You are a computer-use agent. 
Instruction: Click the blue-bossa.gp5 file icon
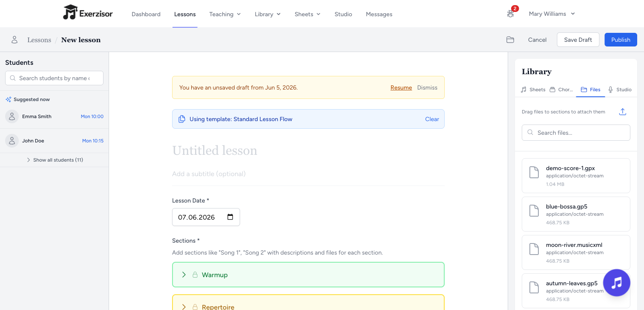(534, 211)
